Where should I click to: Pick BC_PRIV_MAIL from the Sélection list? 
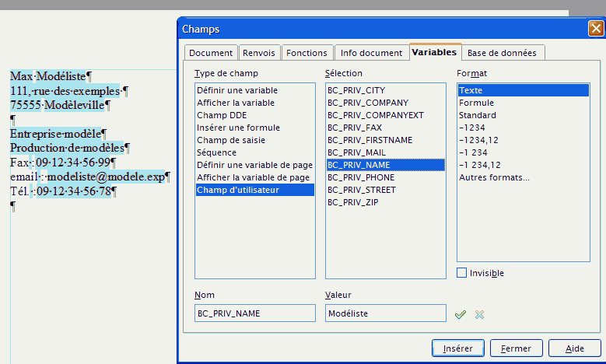356,152
